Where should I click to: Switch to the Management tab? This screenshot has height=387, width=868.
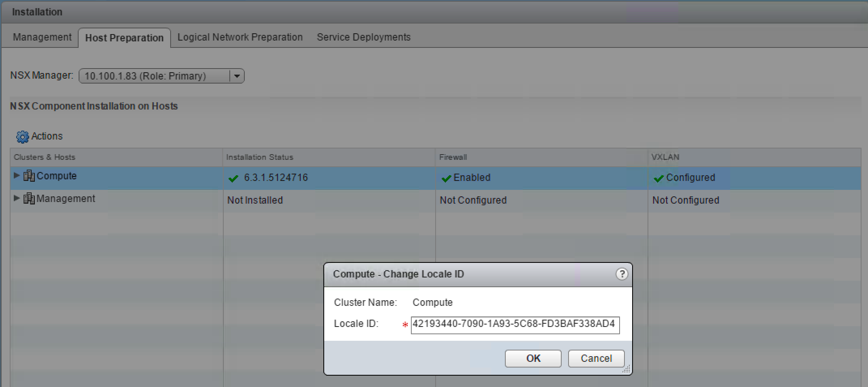click(x=42, y=37)
